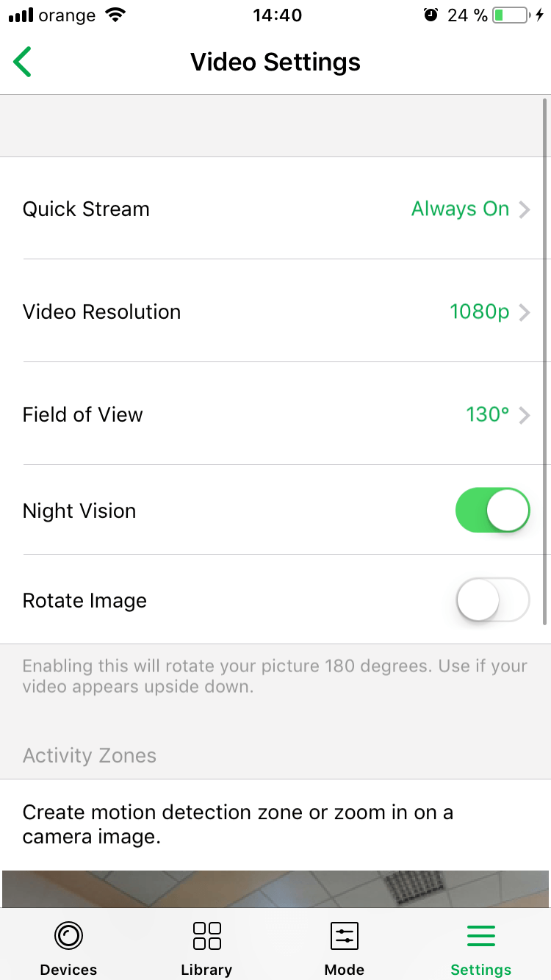
Task: Tap the green back arrow
Action: [x=23, y=62]
